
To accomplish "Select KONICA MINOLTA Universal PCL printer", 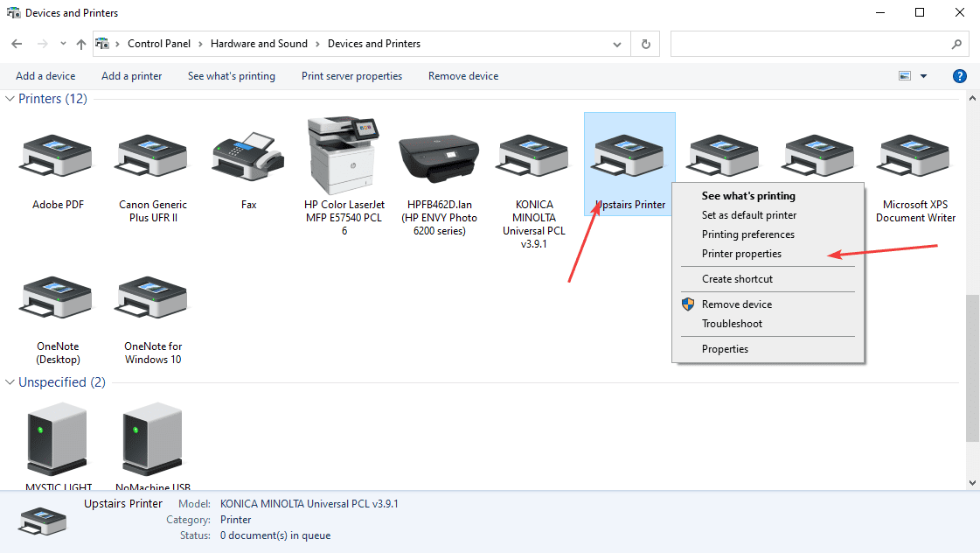I will (533, 157).
